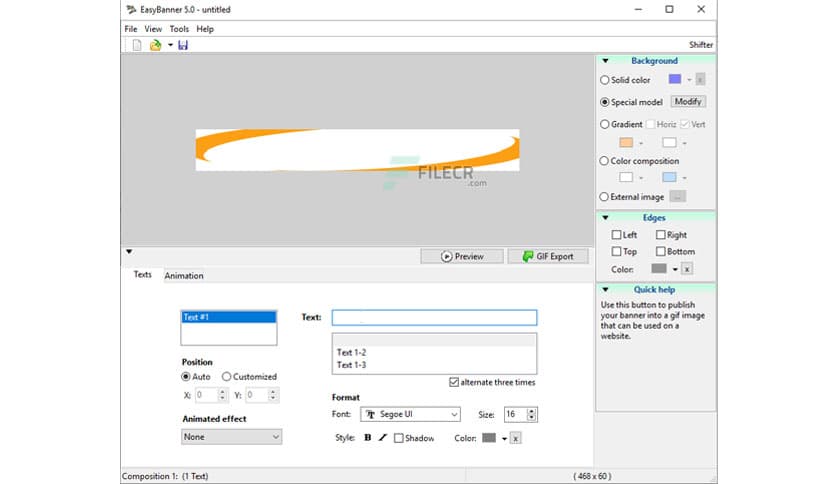Select the External image radio button
This screenshot has height=484, width=836.
coord(604,197)
